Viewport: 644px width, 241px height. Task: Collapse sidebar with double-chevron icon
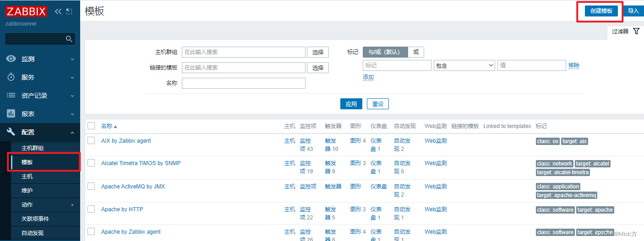point(58,11)
